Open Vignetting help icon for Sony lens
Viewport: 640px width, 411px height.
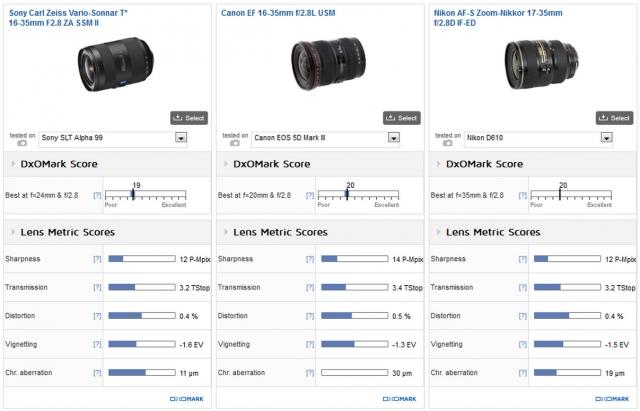click(97, 344)
